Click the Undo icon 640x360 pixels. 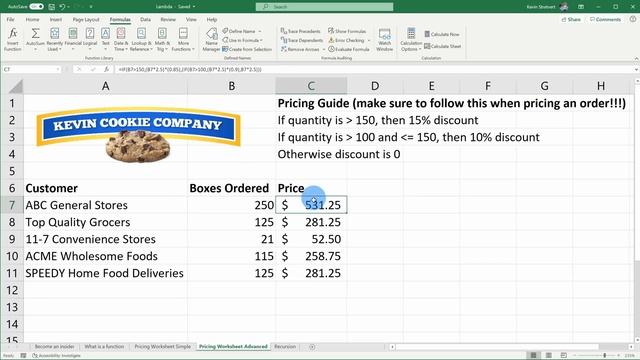coord(62,7)
